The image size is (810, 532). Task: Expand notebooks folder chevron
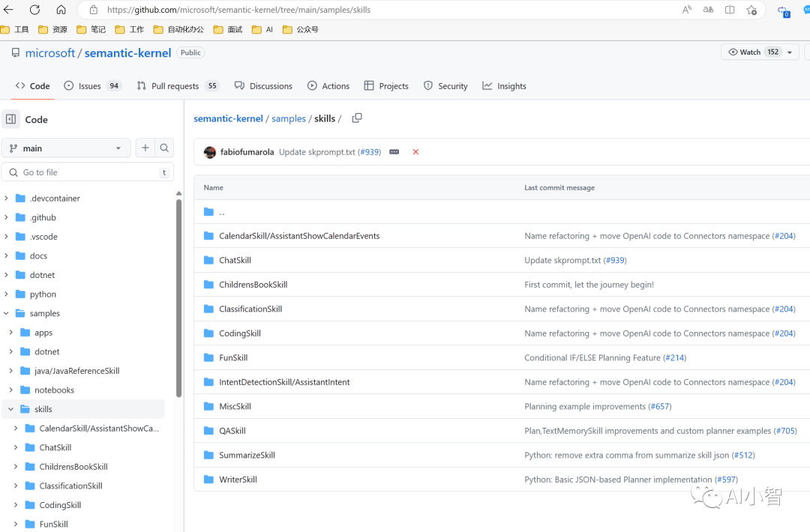[x=10, y=390]
